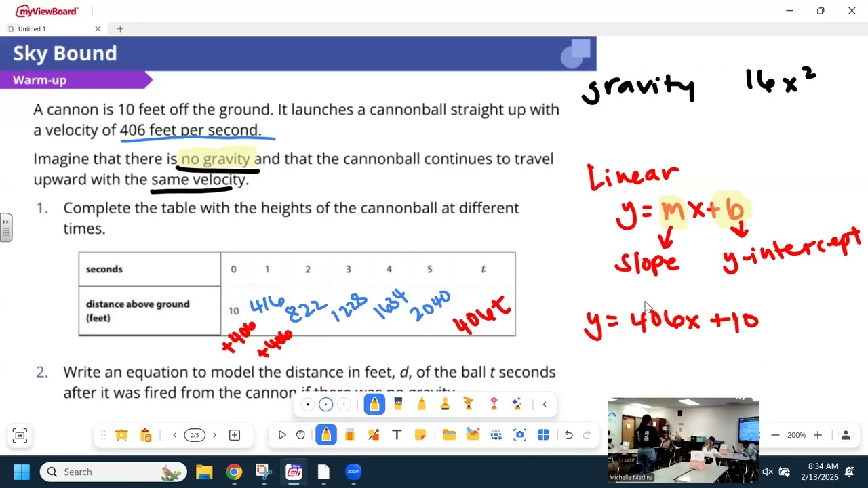The height and width of the screenshot is (488, 868).
Task: Open the shapes and lines tool
Action: click(374, 435)
